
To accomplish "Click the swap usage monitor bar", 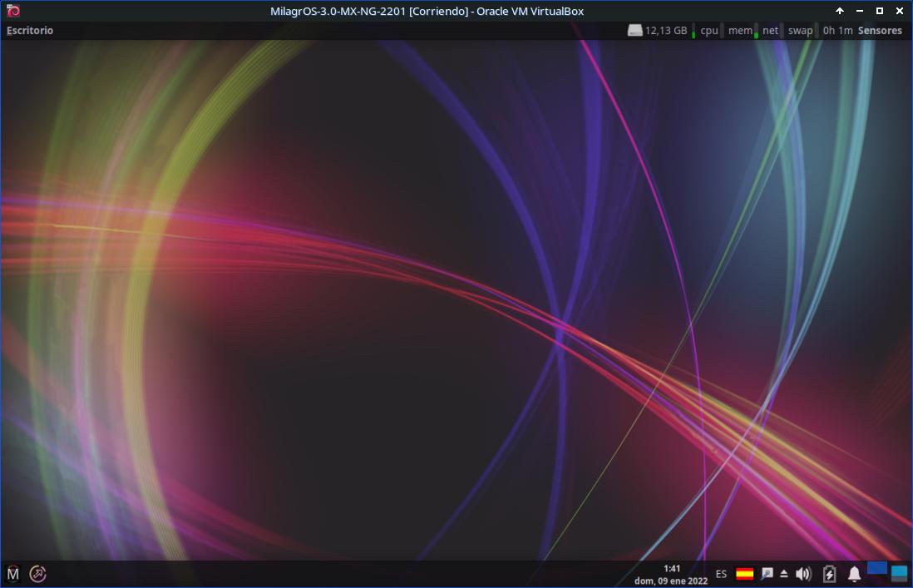I will pyautogui.click(x=800, y=31).
